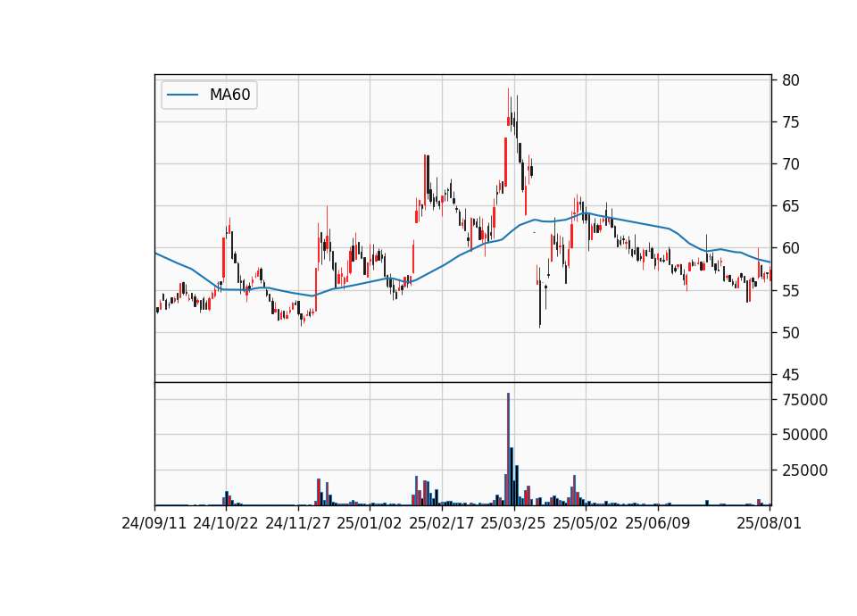Select the 25/03/25 date label
This screenshot has width=857, height=616.
(513, 523)
